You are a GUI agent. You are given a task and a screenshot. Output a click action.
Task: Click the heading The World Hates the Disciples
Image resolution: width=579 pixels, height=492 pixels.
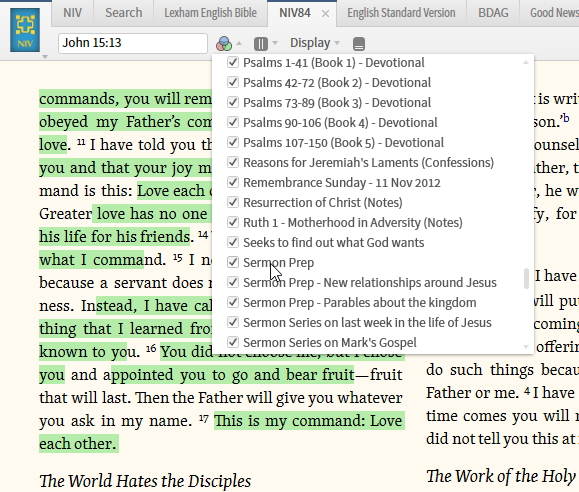point(145,481)
